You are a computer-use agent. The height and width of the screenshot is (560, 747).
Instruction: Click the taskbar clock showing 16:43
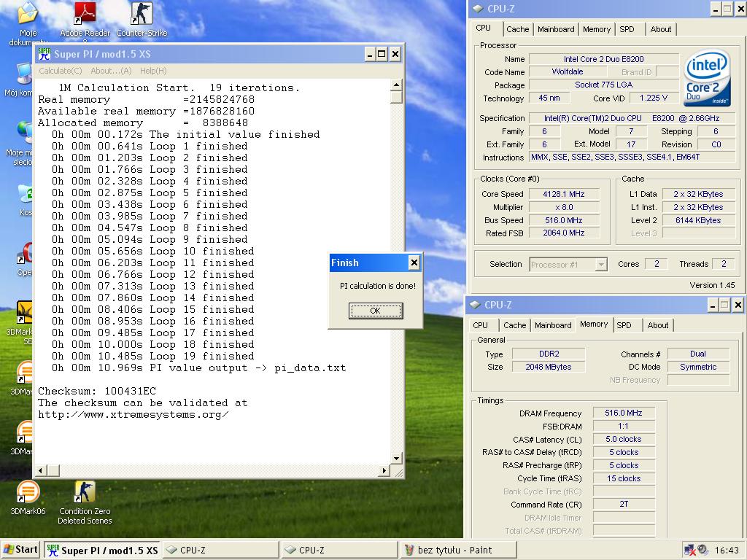[x=727, y=550]
